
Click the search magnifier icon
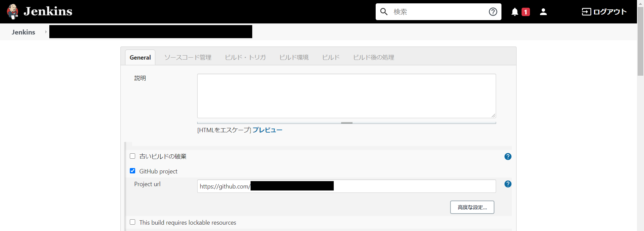coord(384,12)
